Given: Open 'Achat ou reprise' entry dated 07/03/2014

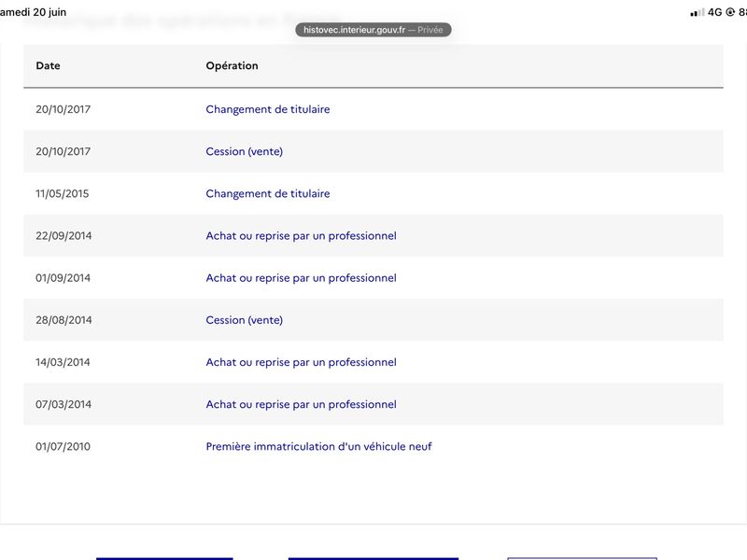Looking at the screenshot, I should point(301,404).
